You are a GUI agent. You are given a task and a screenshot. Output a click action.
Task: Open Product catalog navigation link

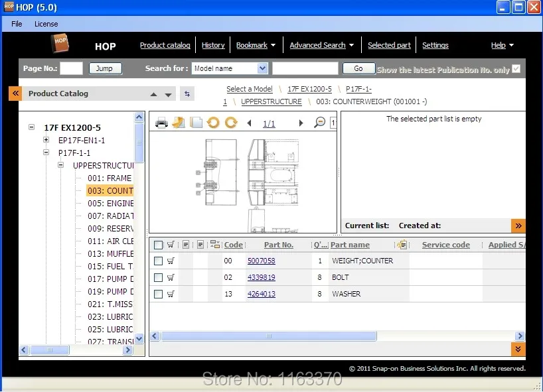pos(165,45)
